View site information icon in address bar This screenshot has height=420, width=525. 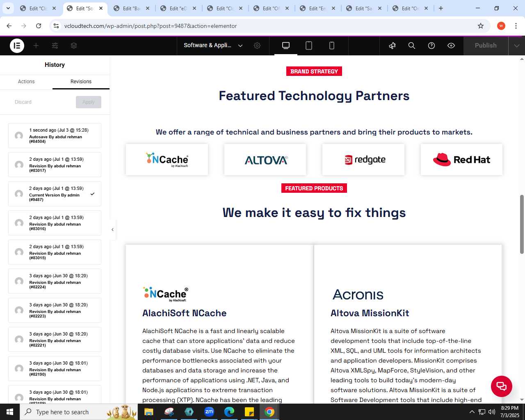(x=56, y=26)
